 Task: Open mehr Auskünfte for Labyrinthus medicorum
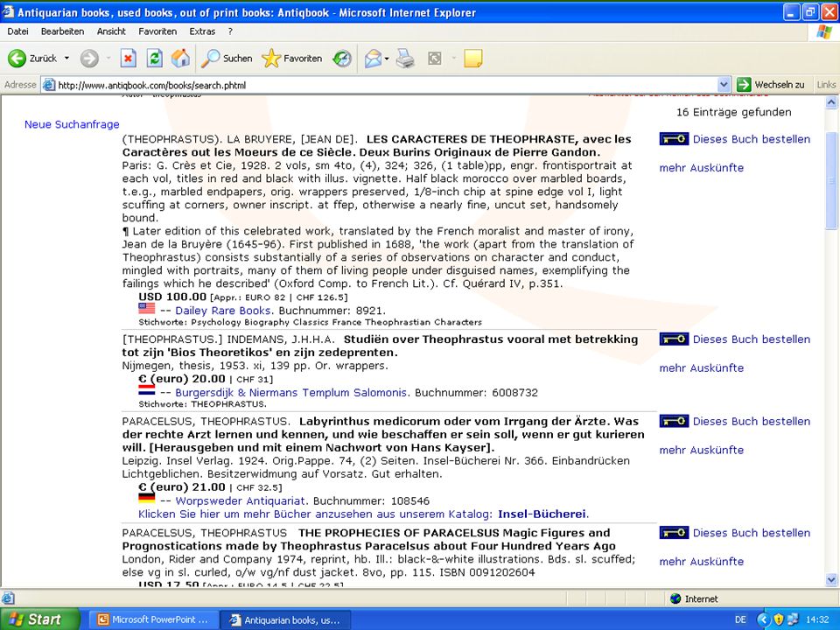701,450
